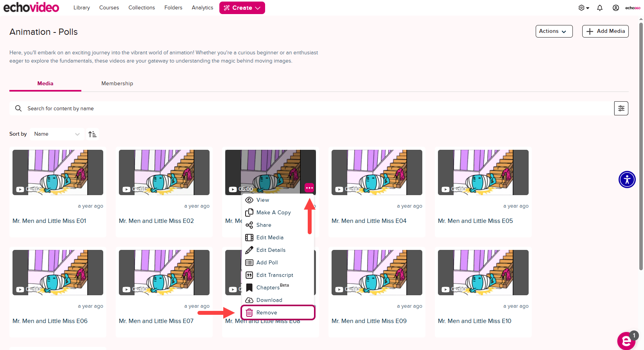Viewport: 644px width, 350px height.
Task: Click the E06 video thumbnail
Action: point(58,273)
